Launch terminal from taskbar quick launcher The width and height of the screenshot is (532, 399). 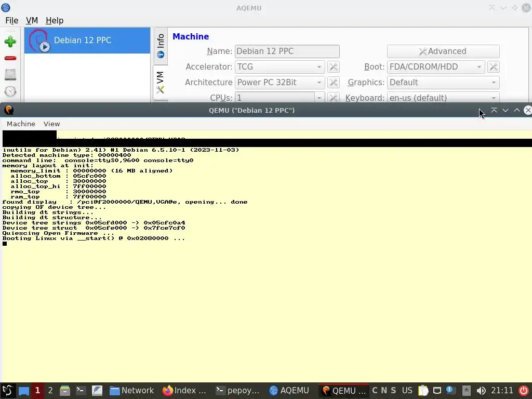tap(81, 391)
